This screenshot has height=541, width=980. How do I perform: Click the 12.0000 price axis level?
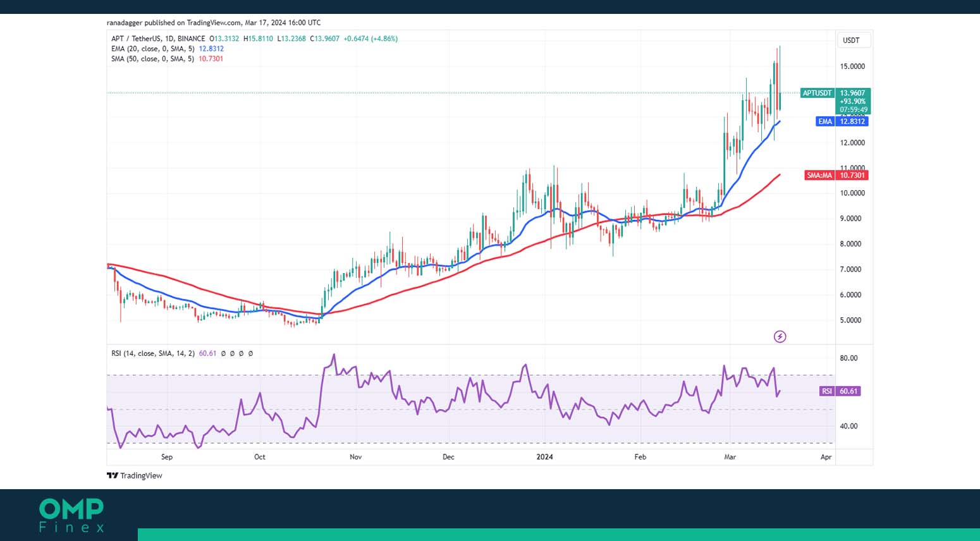[x=852, y=143]
